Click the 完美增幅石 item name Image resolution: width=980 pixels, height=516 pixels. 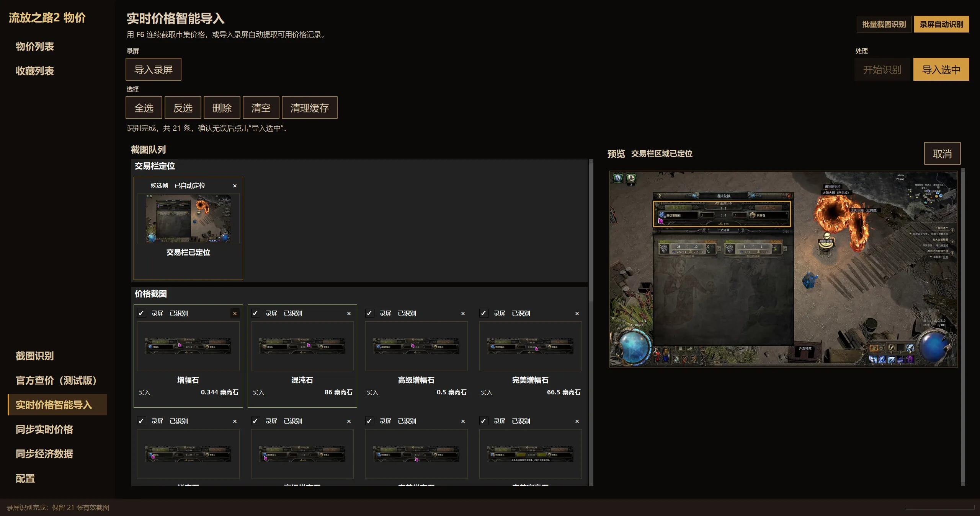530,380
